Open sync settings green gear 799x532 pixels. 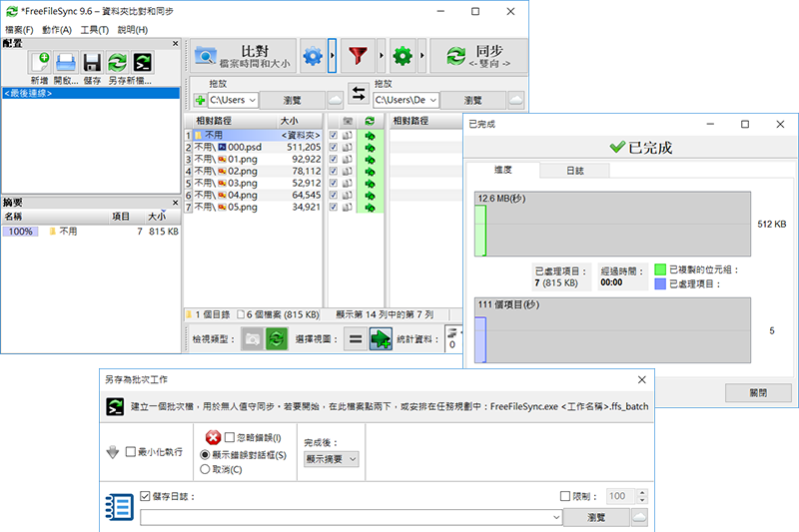[402, 56]
